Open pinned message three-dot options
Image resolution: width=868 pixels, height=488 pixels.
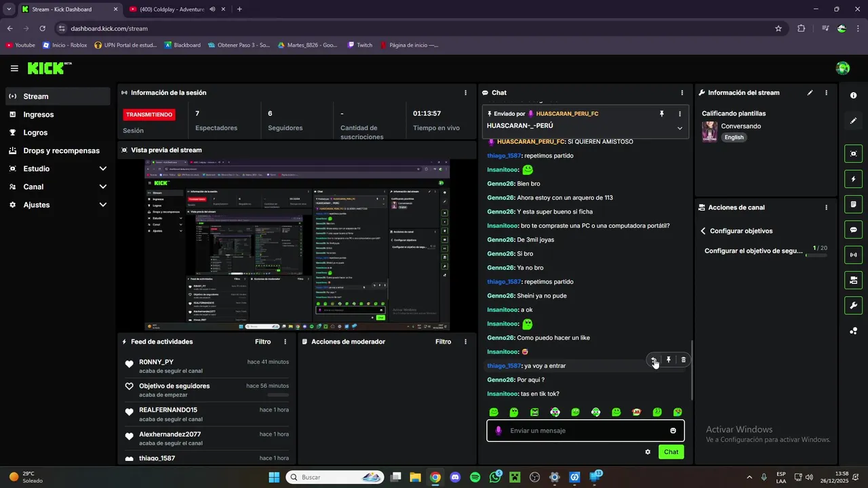click(x=679, y=114)
